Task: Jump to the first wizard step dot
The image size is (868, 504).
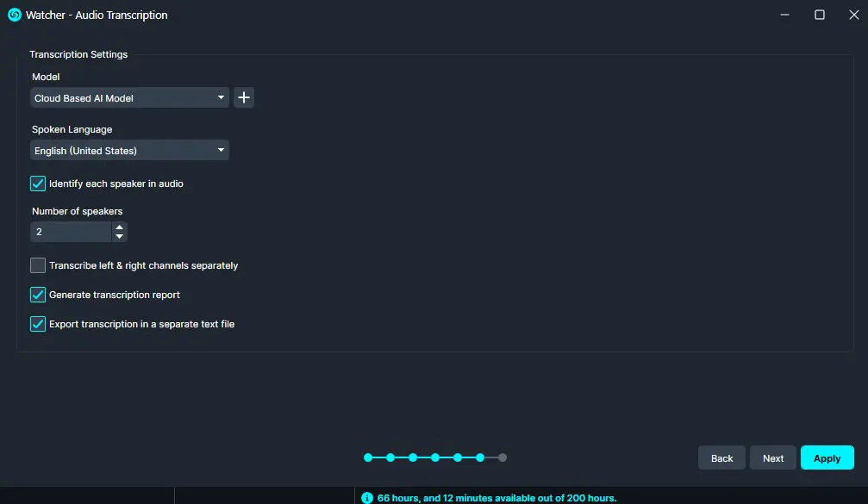Action: pyautogui.click(x=368, y=457)
